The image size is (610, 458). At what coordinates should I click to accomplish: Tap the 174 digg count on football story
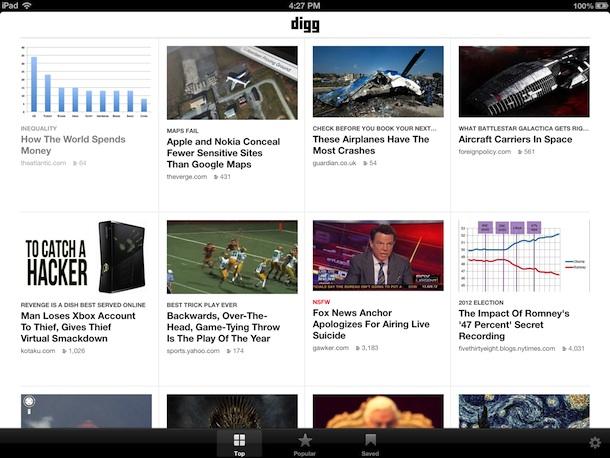(x=235, y=351)
